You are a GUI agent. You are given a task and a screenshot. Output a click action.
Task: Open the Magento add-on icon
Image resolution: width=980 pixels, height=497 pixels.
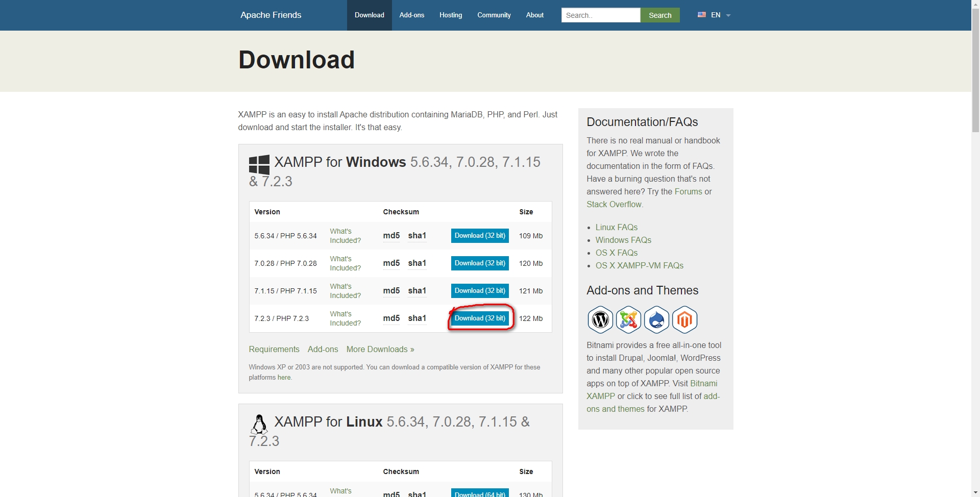point(684,320)
